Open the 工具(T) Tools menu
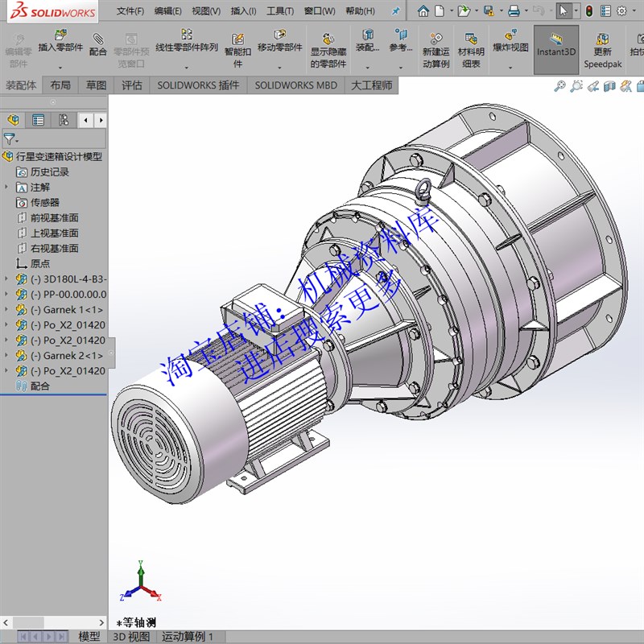 pos(280,11)
